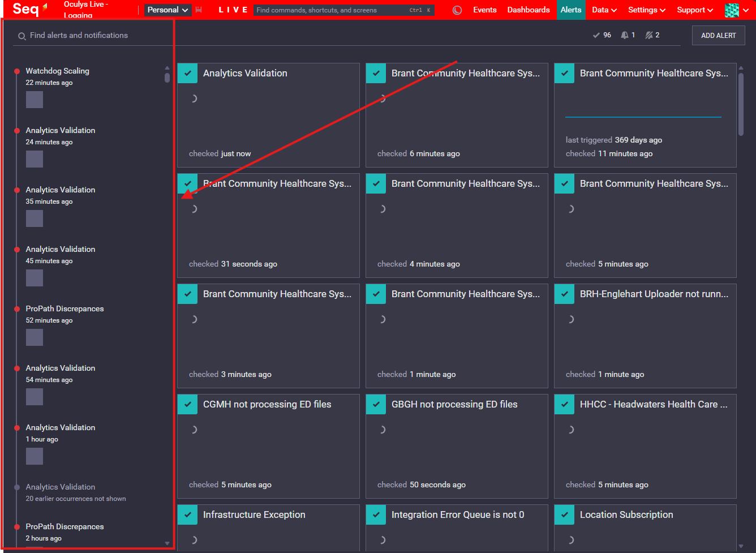The width and height of the screenshot is (756, 553).
Task: Filter by the 2 muted alerts icon
Action: tap(652, 35)
